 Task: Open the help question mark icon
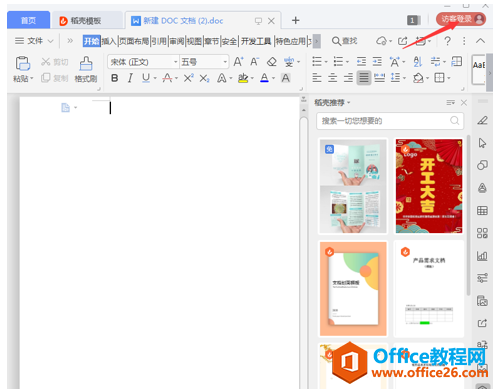pos(448,41)
